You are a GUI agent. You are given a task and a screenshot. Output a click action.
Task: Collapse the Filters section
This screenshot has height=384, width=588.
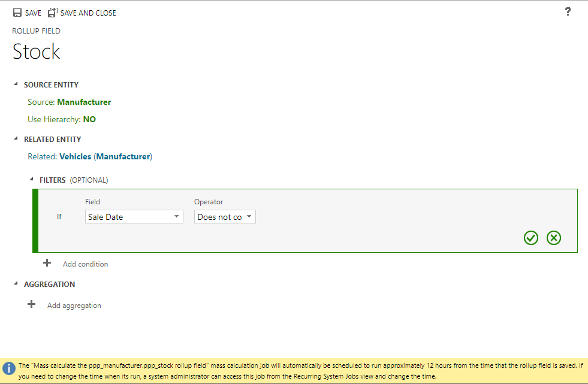31,179
